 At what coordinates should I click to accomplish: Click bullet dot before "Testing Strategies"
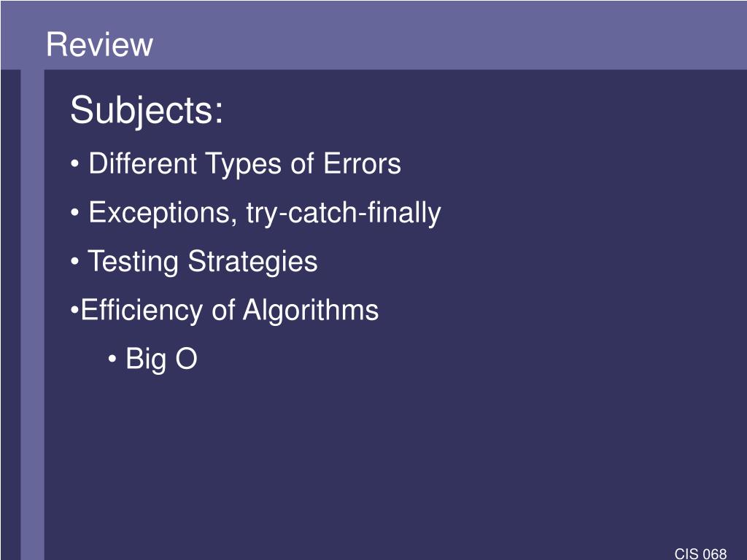pos(74,262)
